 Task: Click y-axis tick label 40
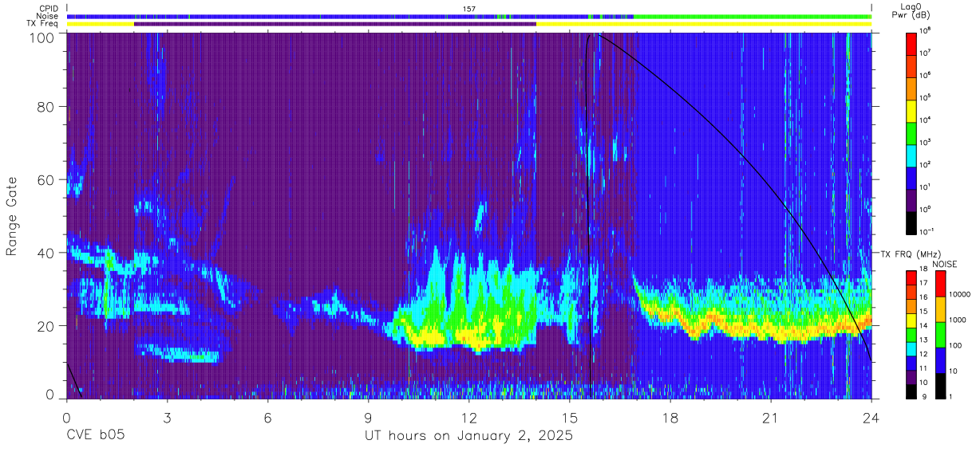(46, 253)
